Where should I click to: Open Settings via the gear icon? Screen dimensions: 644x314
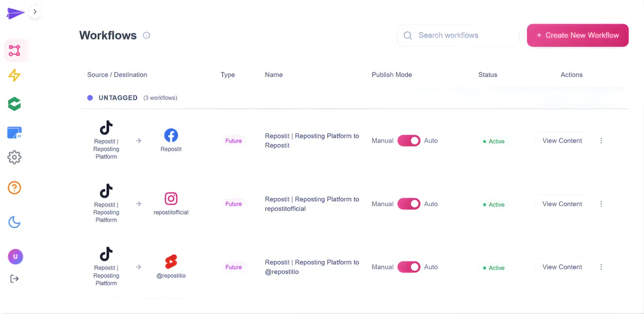pos(14,157)
